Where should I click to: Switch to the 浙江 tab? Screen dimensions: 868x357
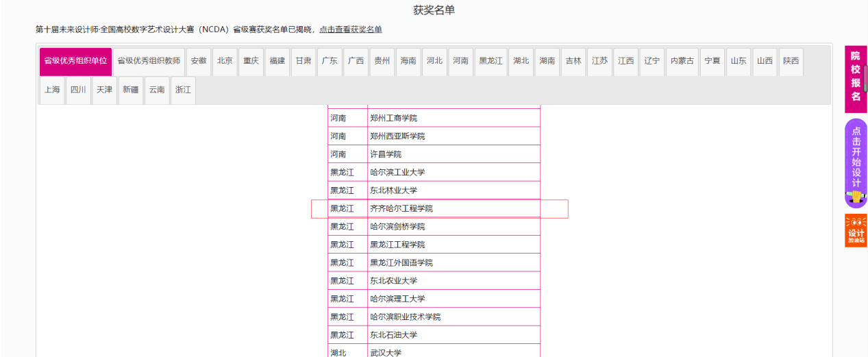[183, 90]
